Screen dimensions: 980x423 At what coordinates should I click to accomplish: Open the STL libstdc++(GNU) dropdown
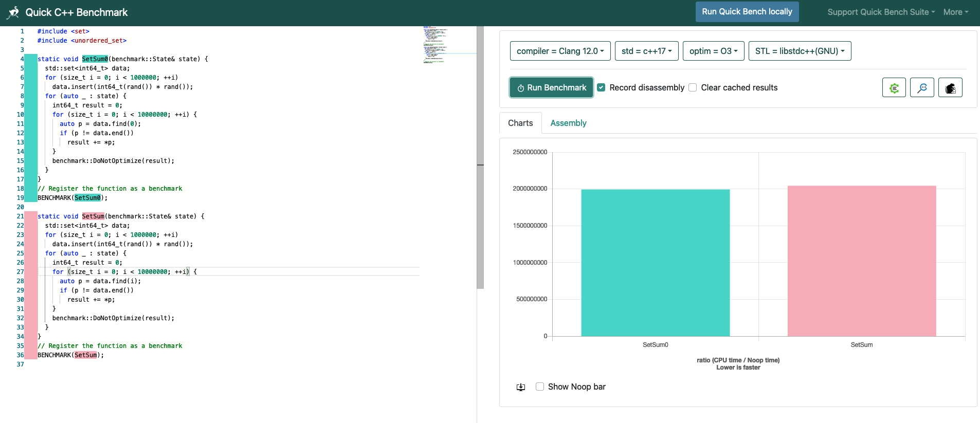[x=800, y=51]
